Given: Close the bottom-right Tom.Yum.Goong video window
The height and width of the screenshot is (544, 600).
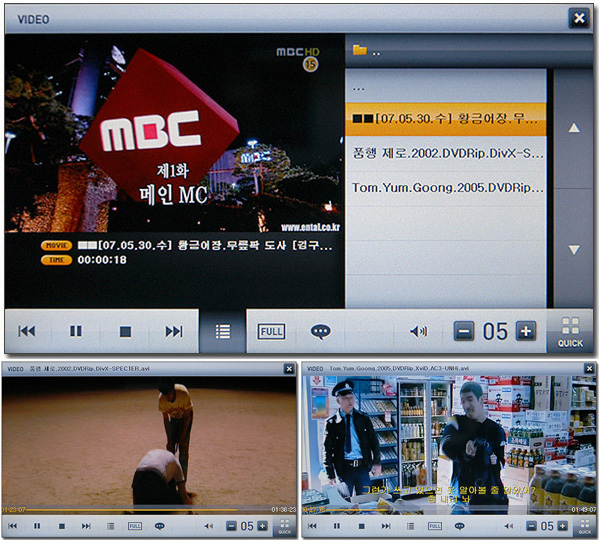Looking at the screenshot, I should coord(589,369).
